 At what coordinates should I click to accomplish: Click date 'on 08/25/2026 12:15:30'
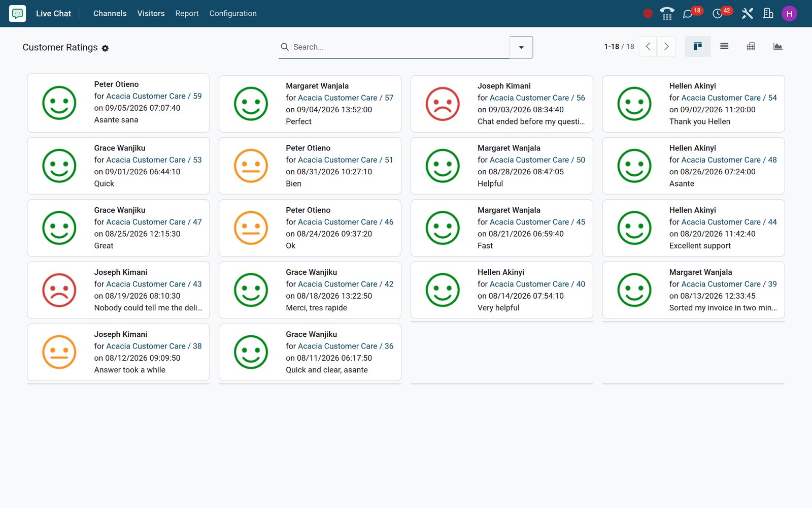click(x=137, y=234)
